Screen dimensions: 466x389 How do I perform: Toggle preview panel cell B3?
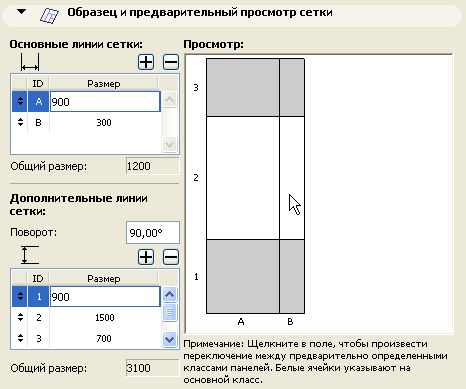point(292,87)
